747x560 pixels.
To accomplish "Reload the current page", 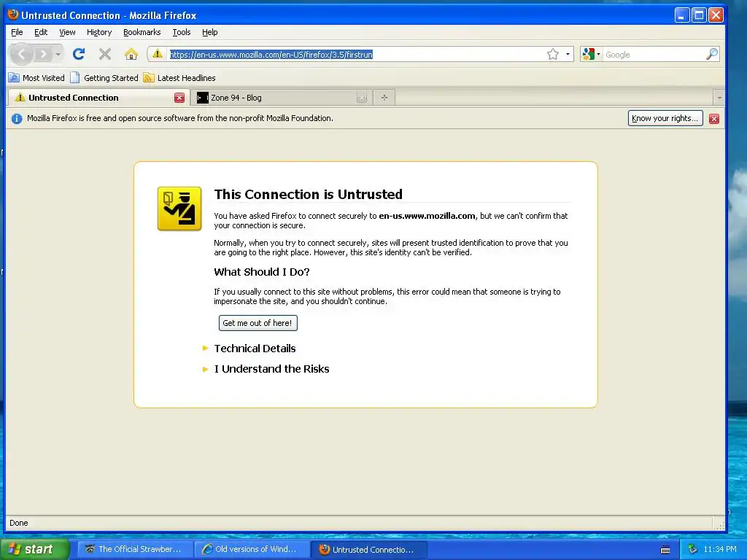I will click(x=79, y=54).
